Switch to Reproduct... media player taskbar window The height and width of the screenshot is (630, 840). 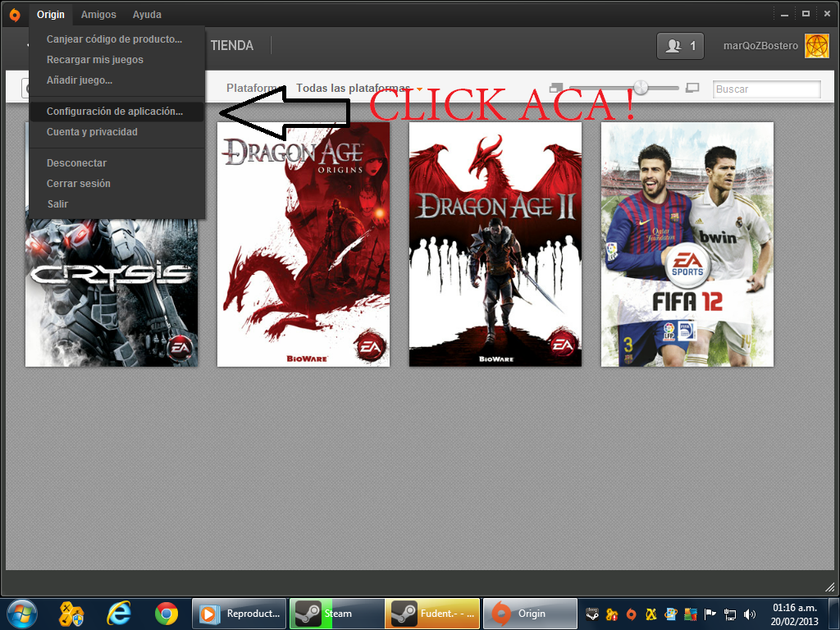coord(240,614)
